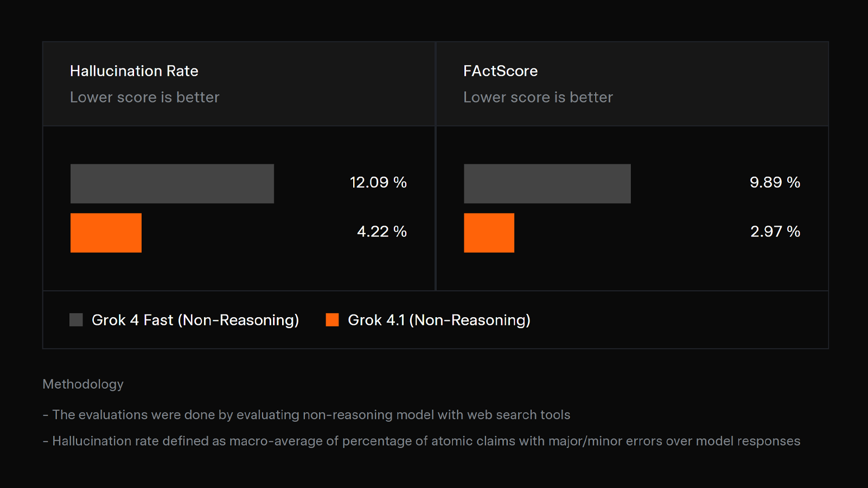The height and width of the screenshot is (488, 868).
Task: Click the gray FActScore bar
Action: click(547, 184)
